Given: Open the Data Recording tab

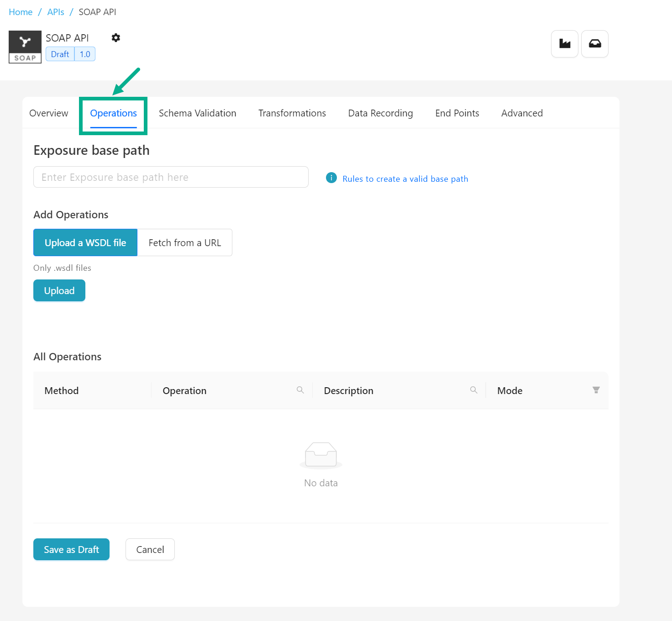Looking at the screenshot, I should pyautogui.click(x=380, y=113).
